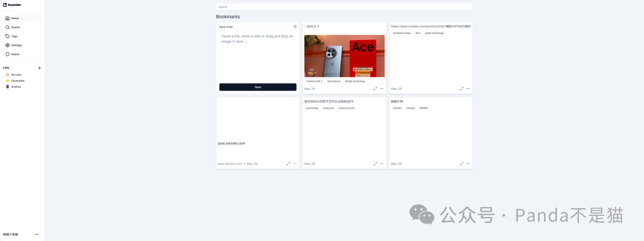
Task: Click the Bookmarks heading
Action: click(x=228, y=17)
